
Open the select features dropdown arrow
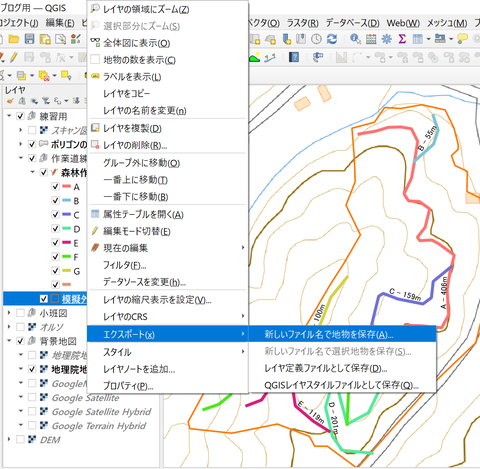pyautogui.click(x=10, y=76)
